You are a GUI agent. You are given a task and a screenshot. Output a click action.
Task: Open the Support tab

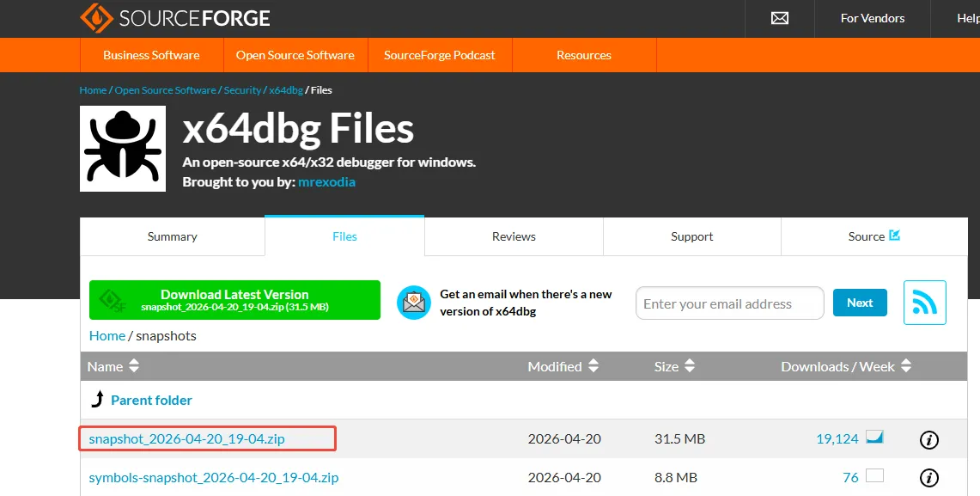coord(692,236)
